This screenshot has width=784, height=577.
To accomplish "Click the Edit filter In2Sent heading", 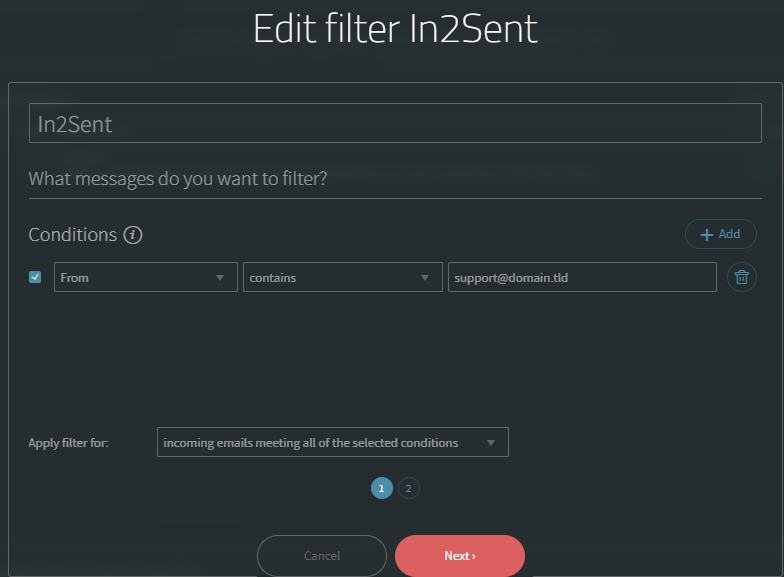I will click(395, 29).
